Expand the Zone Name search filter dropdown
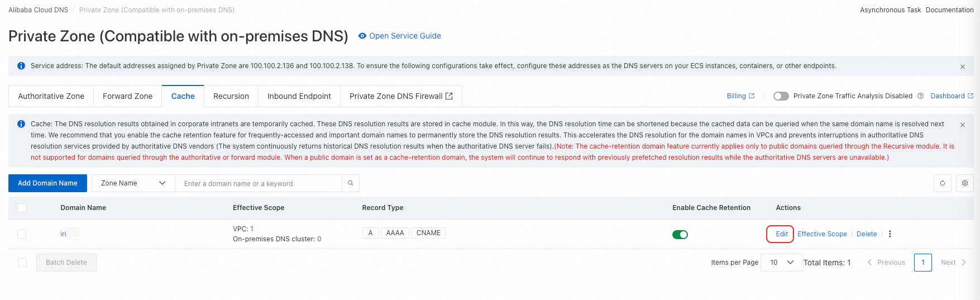This screenshot has width=980, height=300. [x=133, y=183]
